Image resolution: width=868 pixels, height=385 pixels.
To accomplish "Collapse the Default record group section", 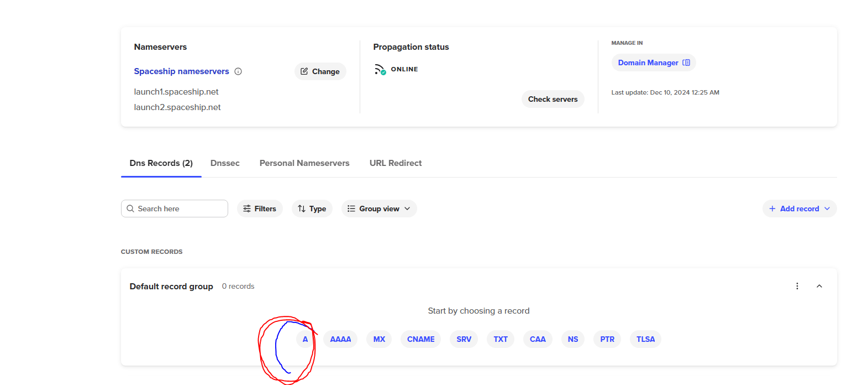I will [x=819, y=286].
